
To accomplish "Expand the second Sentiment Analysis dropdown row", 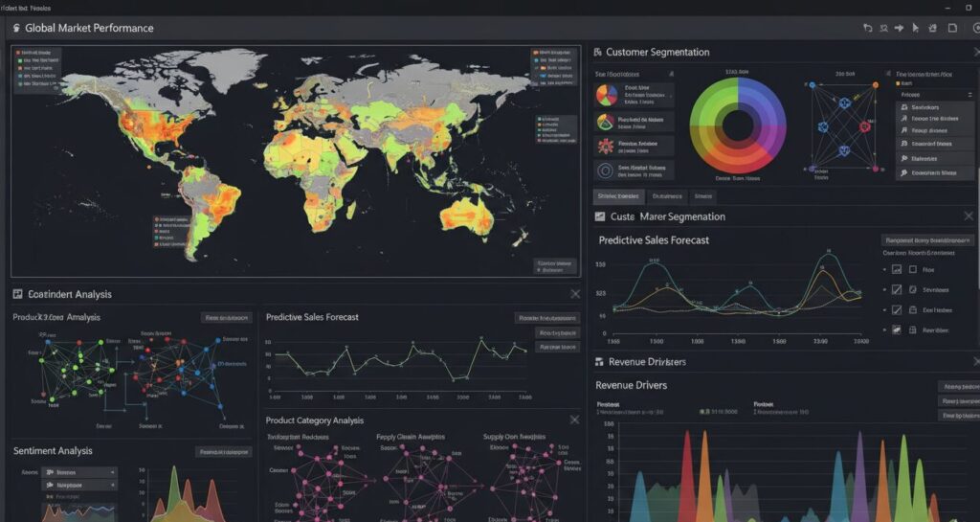I will click(79, 486).
